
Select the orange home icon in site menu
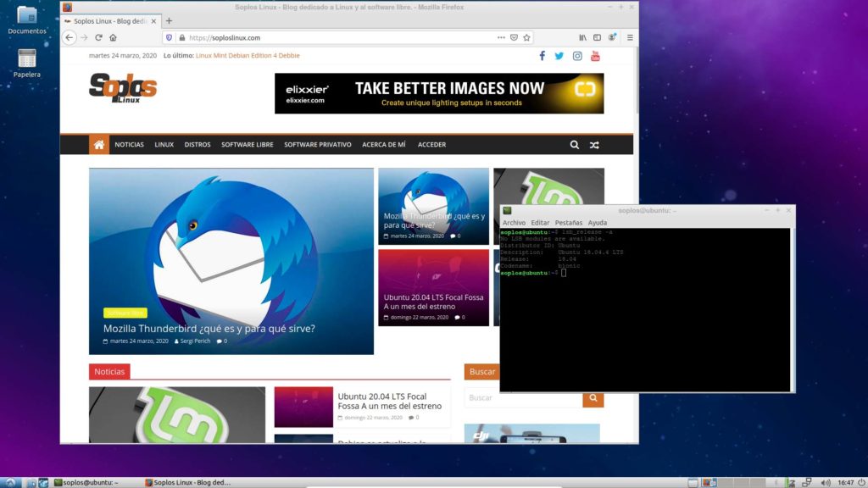[x=98, y=144]
